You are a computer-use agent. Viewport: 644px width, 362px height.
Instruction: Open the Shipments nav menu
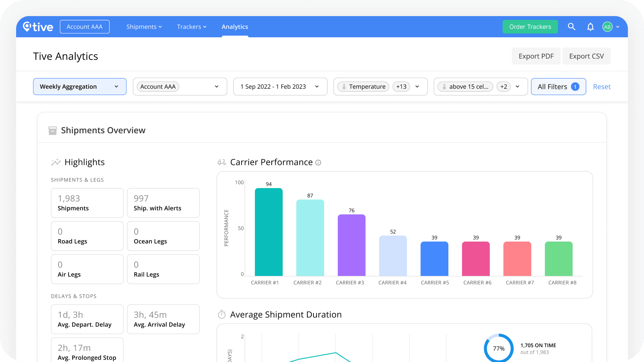click(144, 27)
